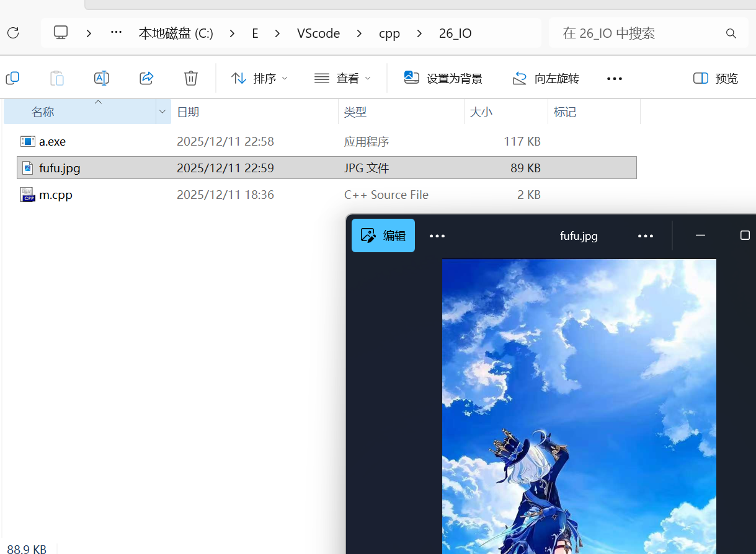The image size is (756, 554).
Task: Click the type cell 应用程序
Action: [367, 141]
